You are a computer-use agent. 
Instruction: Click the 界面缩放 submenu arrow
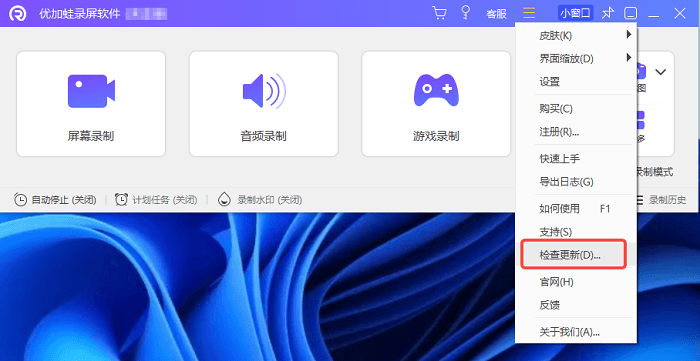[629, 58]
